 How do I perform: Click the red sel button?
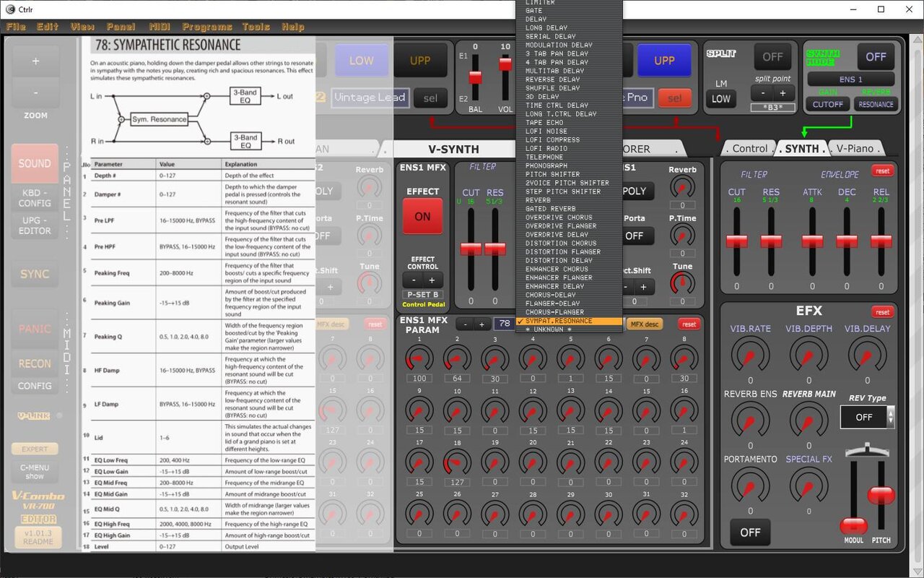[x=674, y=98]
